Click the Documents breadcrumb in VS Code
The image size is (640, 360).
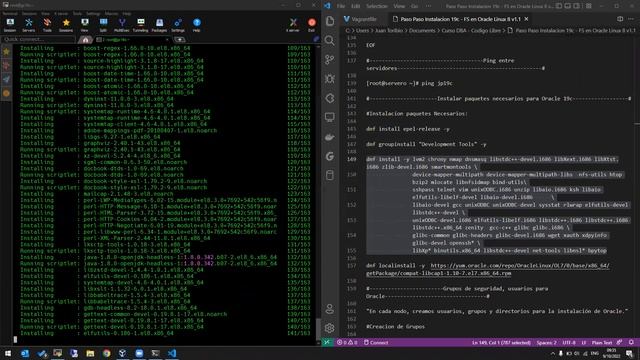(x=421, y=31)
